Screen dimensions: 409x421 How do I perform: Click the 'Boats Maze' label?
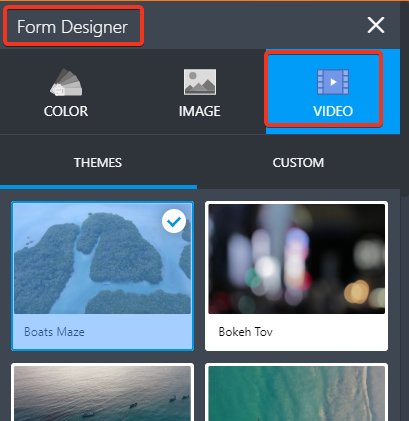(54, 332)
